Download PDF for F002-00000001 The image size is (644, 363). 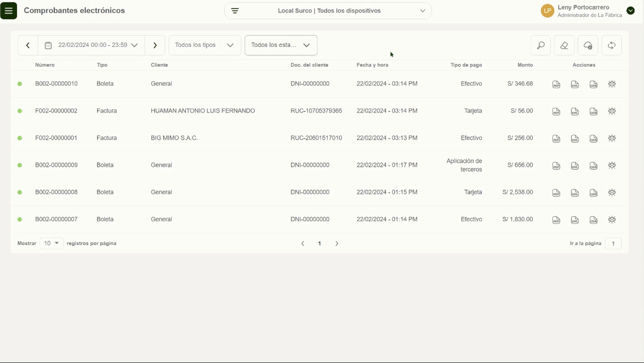[556, 139]
